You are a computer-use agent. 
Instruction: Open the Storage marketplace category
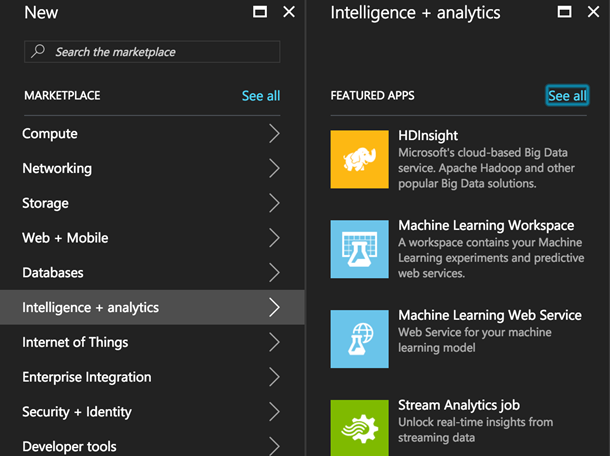pyautogui.click(x=152, y=203)
